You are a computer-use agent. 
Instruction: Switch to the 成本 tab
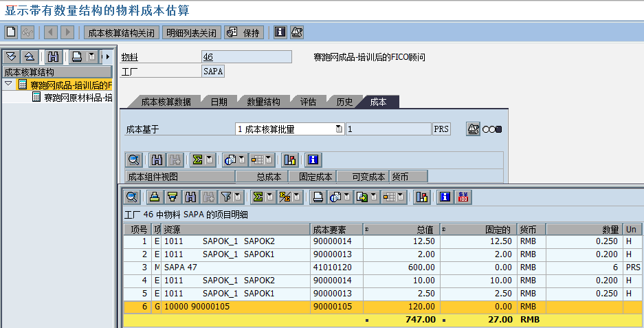(x=378, y=102)
